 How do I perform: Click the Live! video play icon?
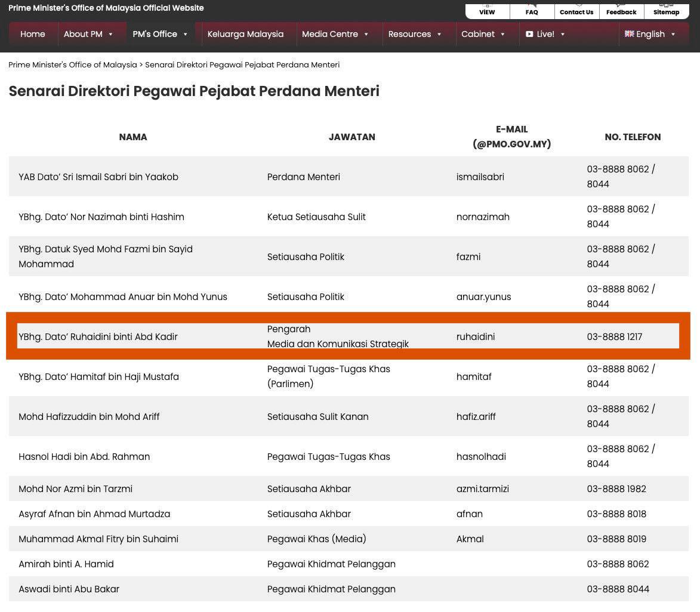(x=529, y=34)
